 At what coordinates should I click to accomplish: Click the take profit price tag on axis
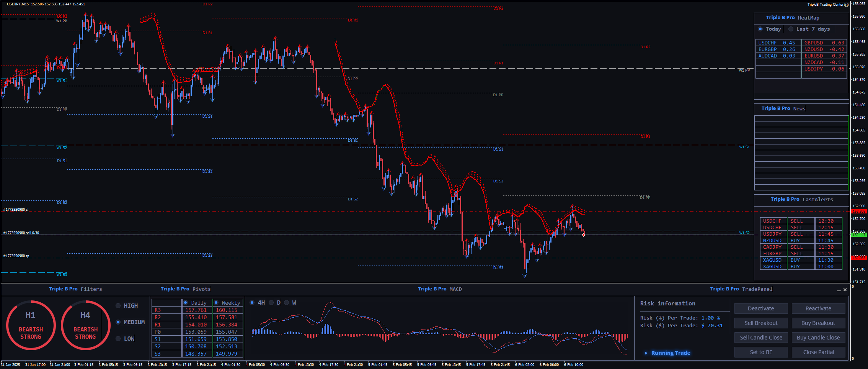(x=858, y=258)
